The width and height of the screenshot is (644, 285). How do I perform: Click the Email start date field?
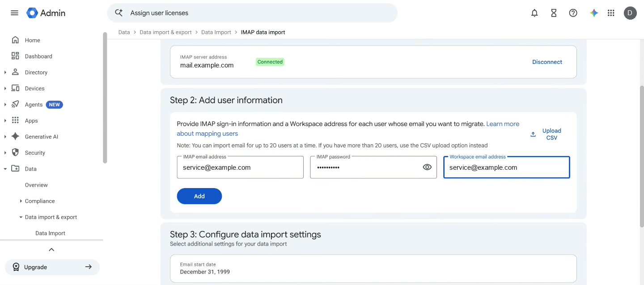click(x=373, y=268)
